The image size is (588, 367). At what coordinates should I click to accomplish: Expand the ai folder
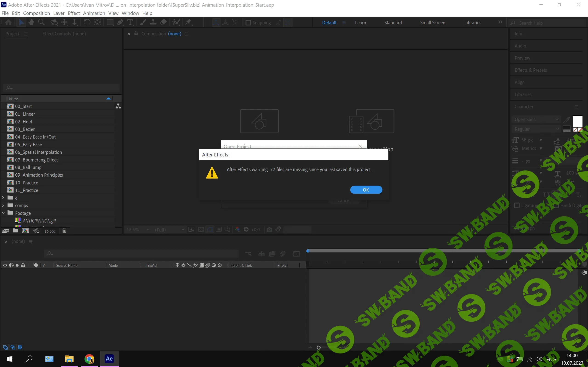click(x=3, y=197)
